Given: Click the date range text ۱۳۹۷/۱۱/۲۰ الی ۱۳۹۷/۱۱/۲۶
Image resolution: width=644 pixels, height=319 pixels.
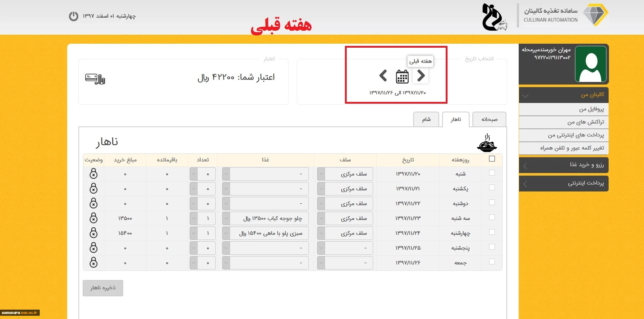Looking at the screenshot, I should (397, 93).
